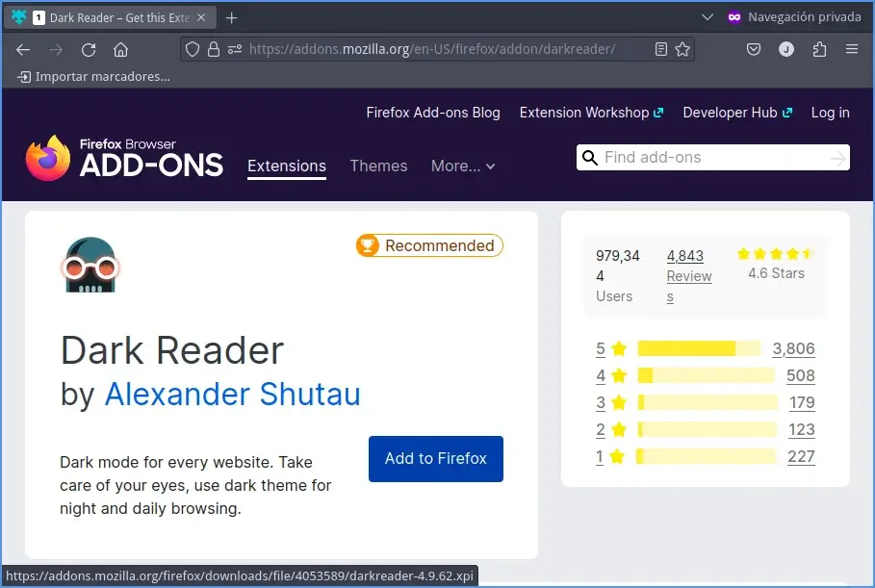
Task: Open the Extension Workshop link
Action: pos(592,113)
